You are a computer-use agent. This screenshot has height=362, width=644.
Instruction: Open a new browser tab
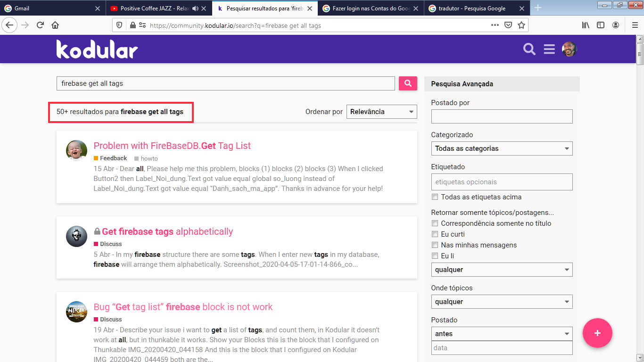(x=538, y=8)
